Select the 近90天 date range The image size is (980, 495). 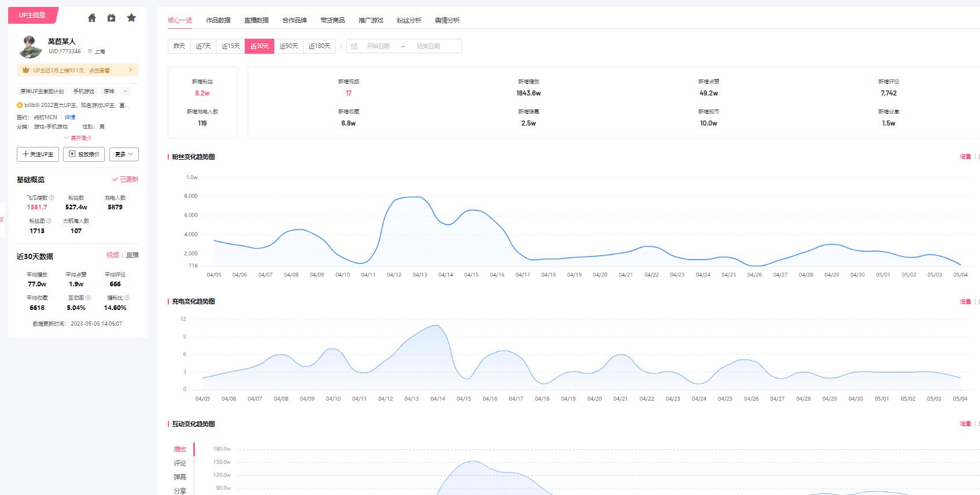pyautogui.click(x=288, y=46)
